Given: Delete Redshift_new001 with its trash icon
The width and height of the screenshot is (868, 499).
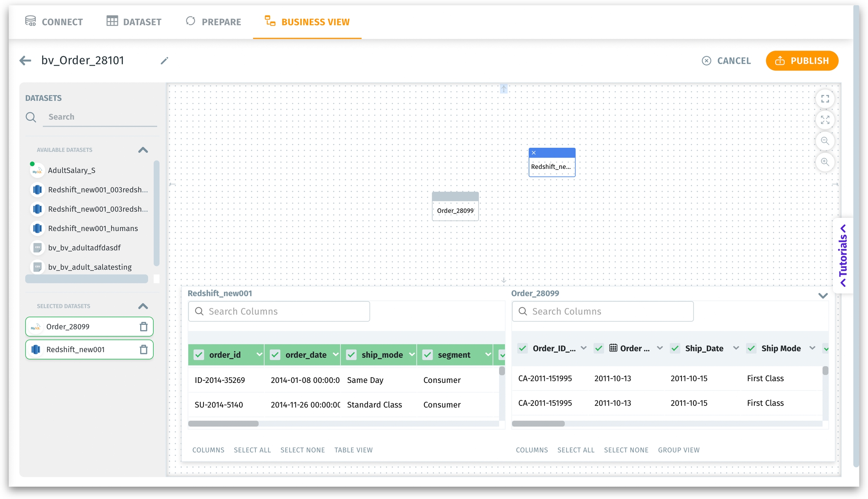Looking at the screenshot, I should (x=144, y=349).
